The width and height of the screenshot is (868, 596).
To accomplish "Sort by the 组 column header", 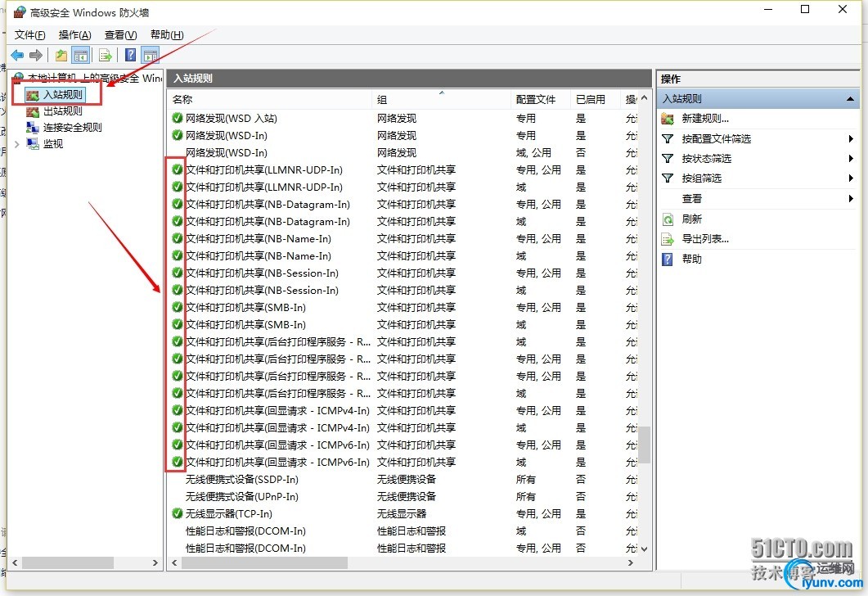I will 441,100.
